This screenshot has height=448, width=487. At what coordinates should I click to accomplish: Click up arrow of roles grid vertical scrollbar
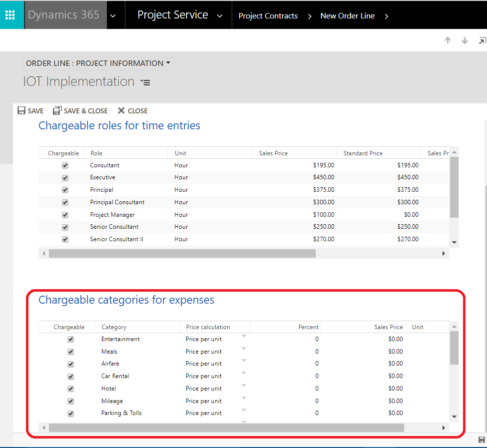[454, 152]
